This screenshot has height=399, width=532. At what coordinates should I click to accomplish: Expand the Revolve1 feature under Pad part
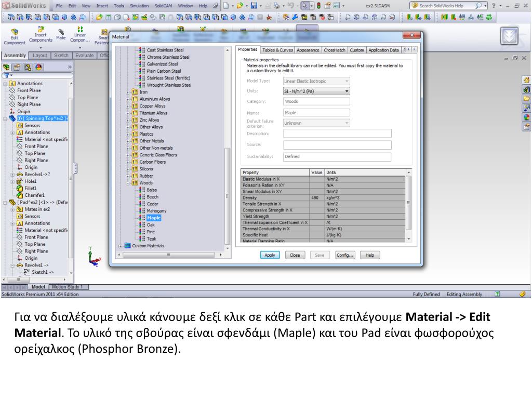tap(12, 265)
